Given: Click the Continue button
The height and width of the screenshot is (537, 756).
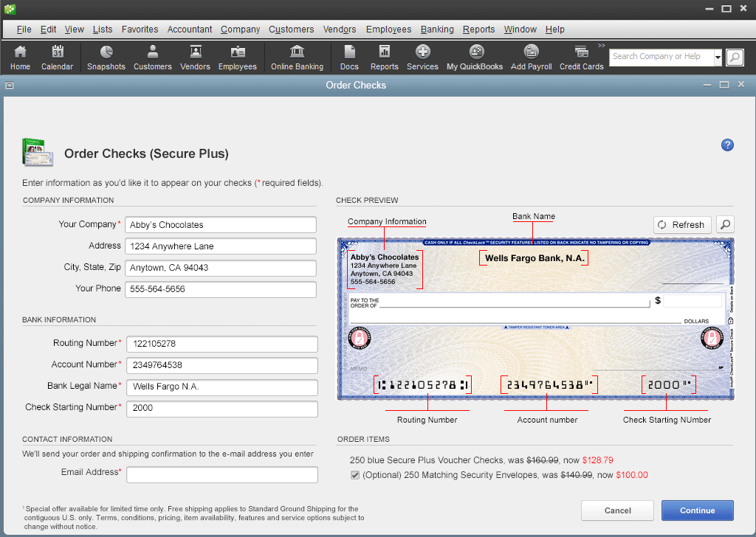Looking at the screenshot, I should point(697,510).
